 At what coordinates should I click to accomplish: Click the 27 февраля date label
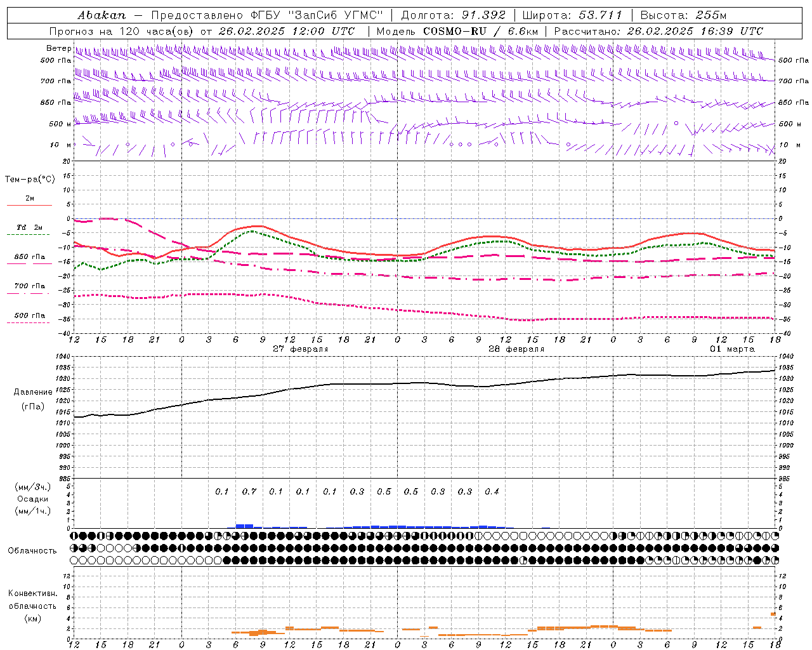(x=301, y=349)
